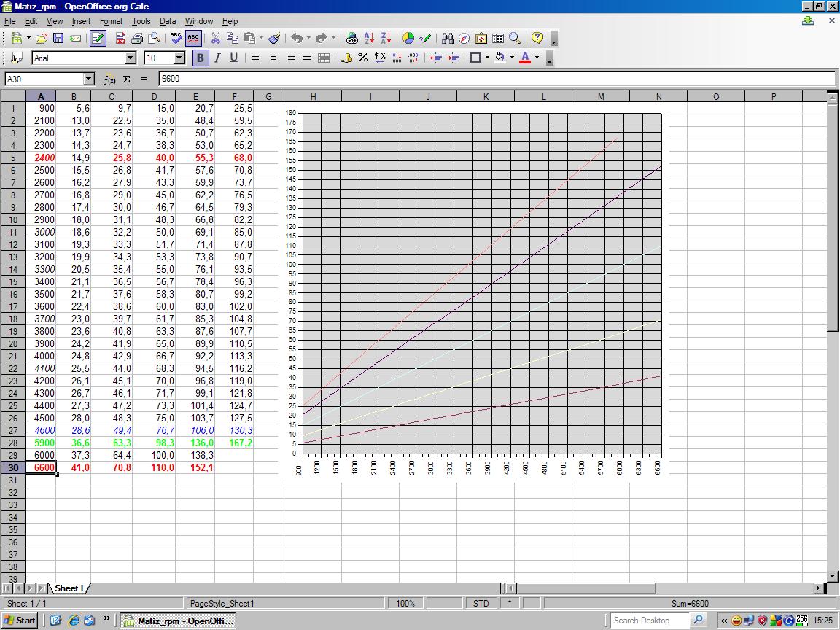Click the Function Wizard icon

[110, 79]
